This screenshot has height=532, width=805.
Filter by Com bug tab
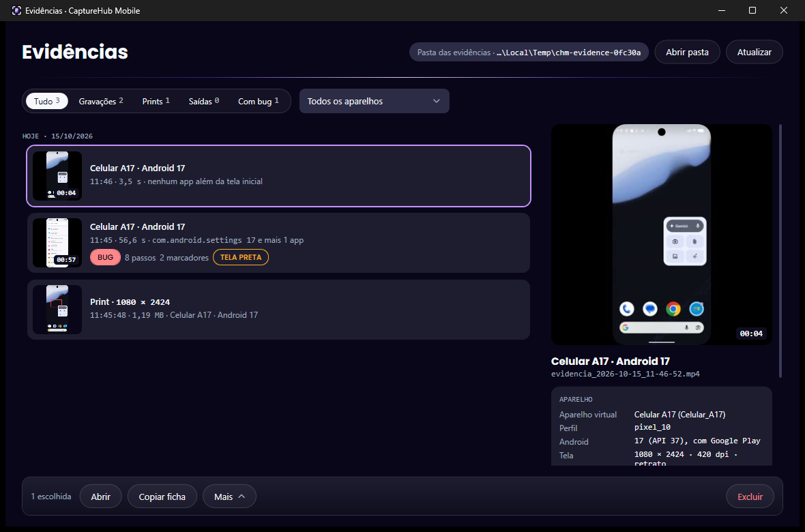point(259,101)
